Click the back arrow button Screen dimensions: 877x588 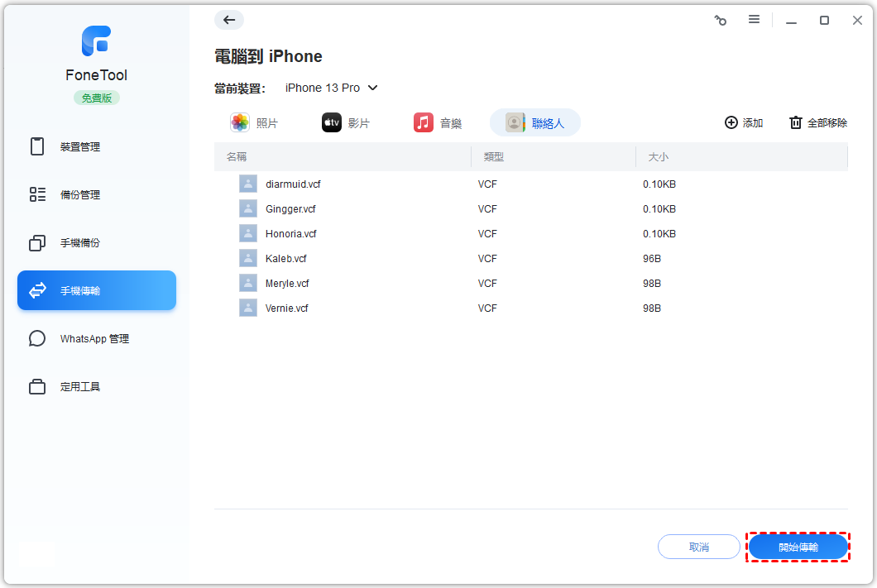coord(229,20)
